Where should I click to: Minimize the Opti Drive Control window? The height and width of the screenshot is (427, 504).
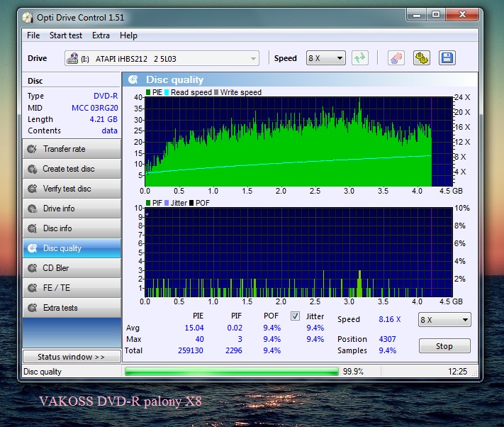click(417, 15)
